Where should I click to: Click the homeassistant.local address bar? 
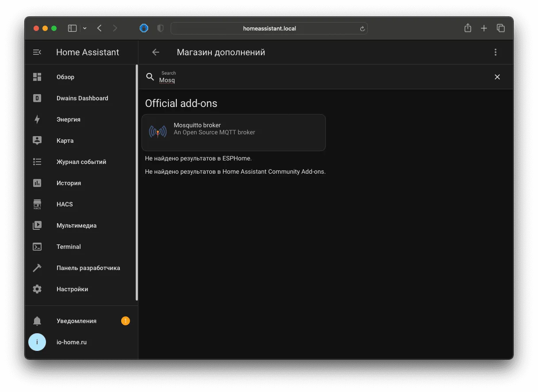pyautogui.click(x=269, y=28)
